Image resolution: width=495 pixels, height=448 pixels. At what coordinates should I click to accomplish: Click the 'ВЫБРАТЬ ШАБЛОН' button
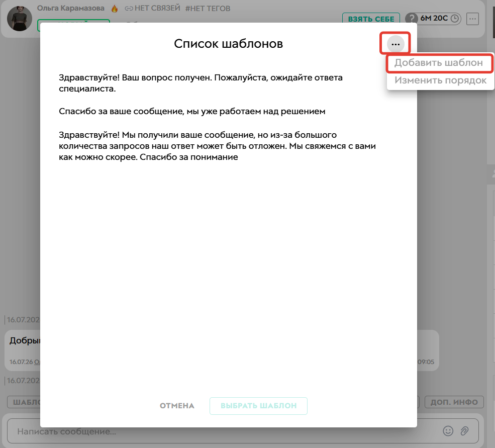click(258, 406)
